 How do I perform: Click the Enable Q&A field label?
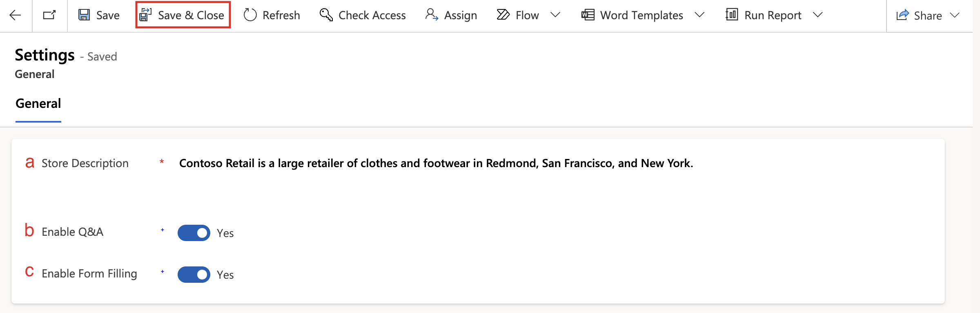[x=72, y=232]
